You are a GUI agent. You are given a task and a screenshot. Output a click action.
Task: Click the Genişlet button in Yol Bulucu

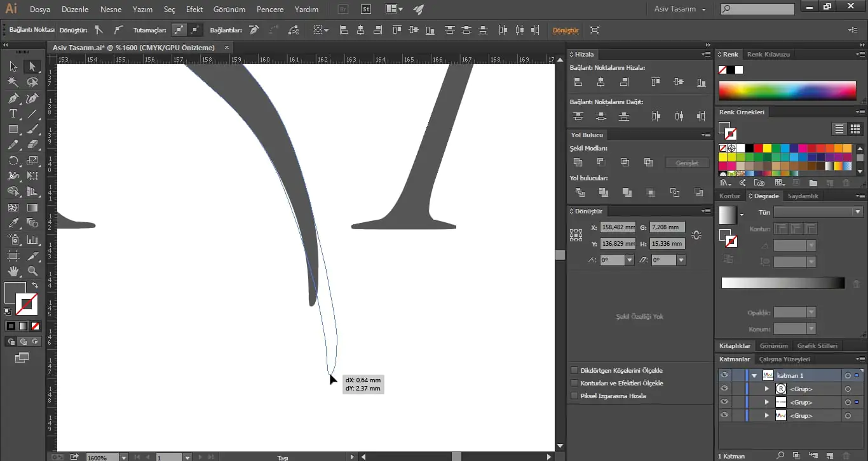687,163
